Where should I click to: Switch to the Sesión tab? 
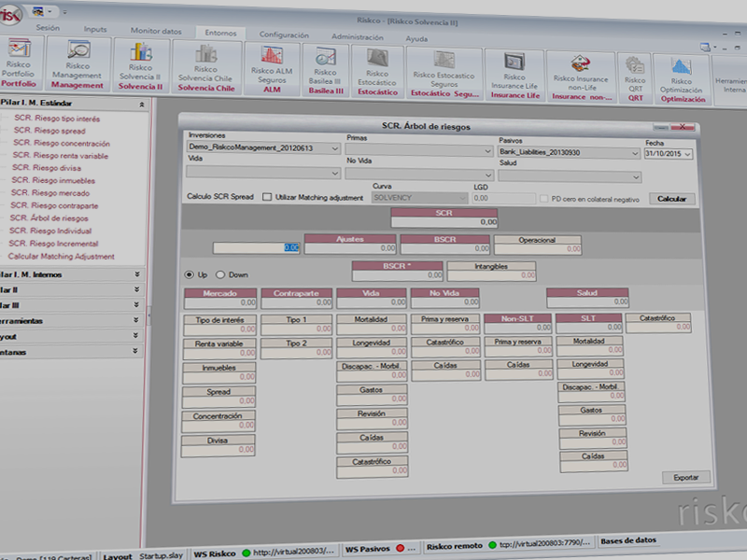tap(48, 28)
